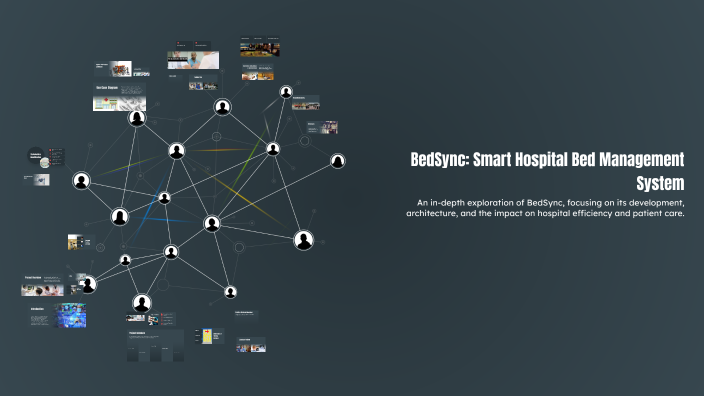Open the top slide with wide medical staff photo
This screenshot has width=704, height=396.
point(193,60)
